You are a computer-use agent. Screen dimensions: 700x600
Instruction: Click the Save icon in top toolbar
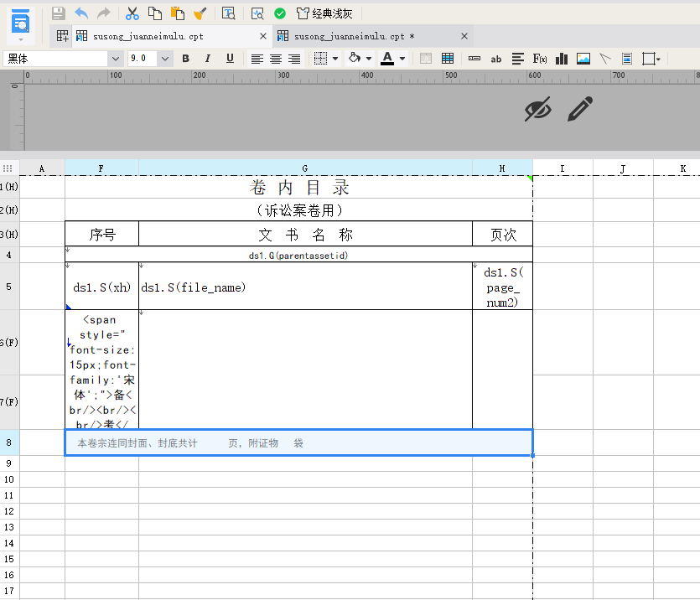coord(58,13)
